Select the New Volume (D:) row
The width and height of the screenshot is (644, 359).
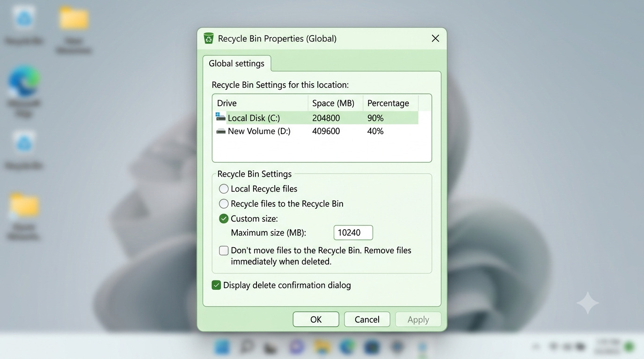tap(316, 131)
